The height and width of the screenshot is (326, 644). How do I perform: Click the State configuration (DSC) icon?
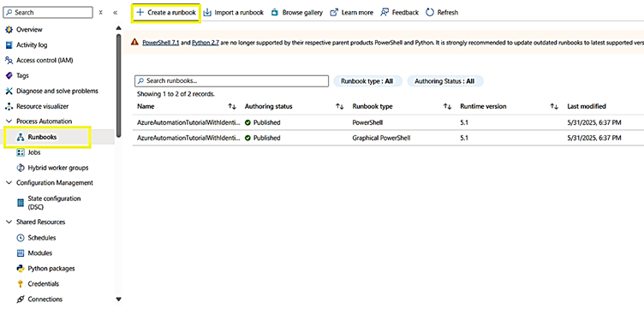[x=21, y=203]
